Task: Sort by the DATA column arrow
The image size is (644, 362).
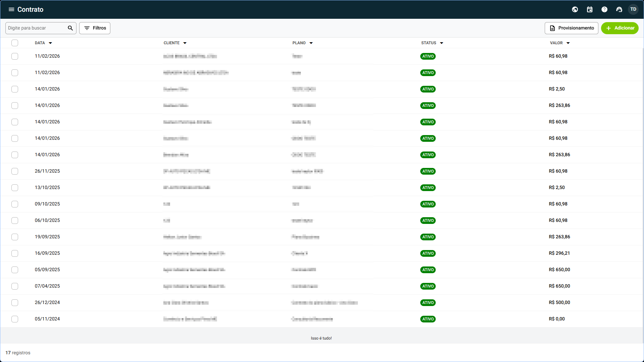Action: 50,43
